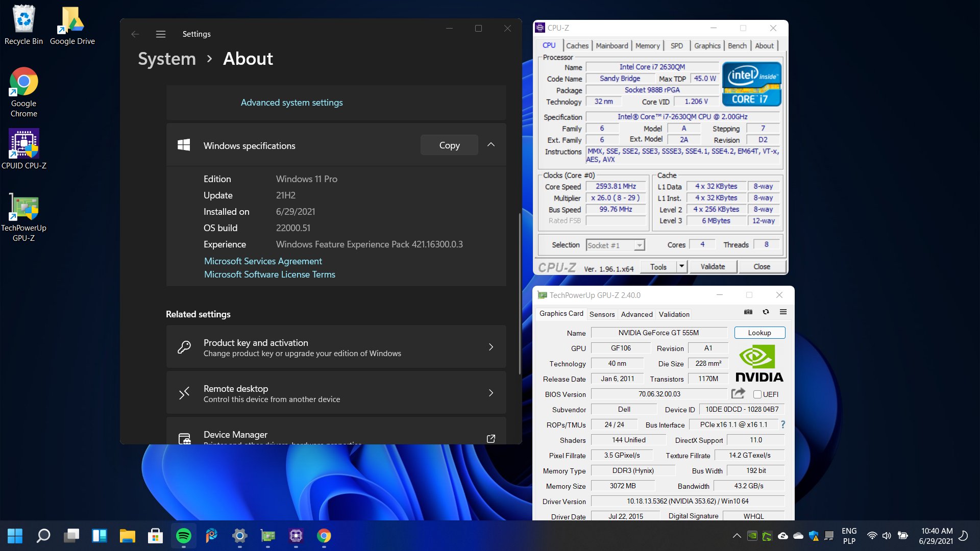
Task: Go back in the Settings window
Action: [135, 34]
